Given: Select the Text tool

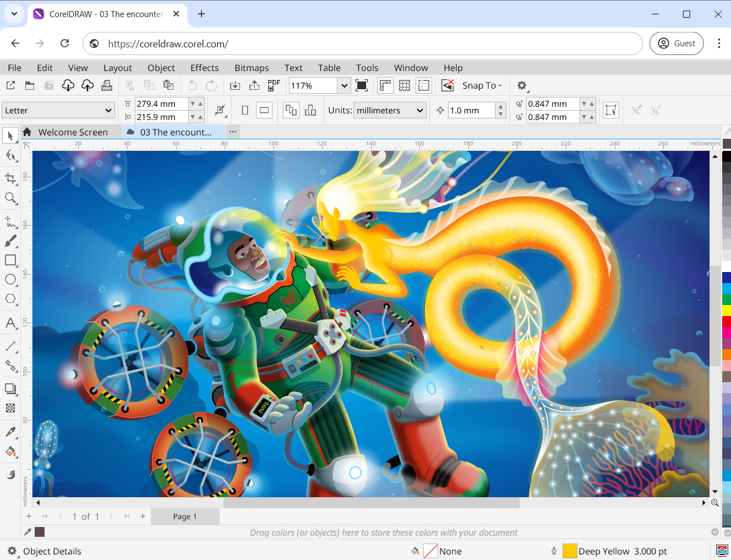Looking at the screenshot, I should [x=10, y=323].
